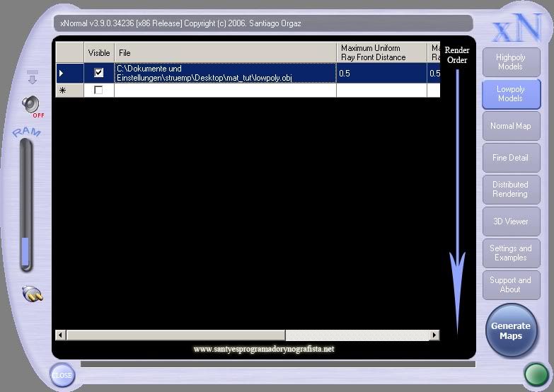Click the first 0.5 ray front distance cell

[x=381, y=73]
